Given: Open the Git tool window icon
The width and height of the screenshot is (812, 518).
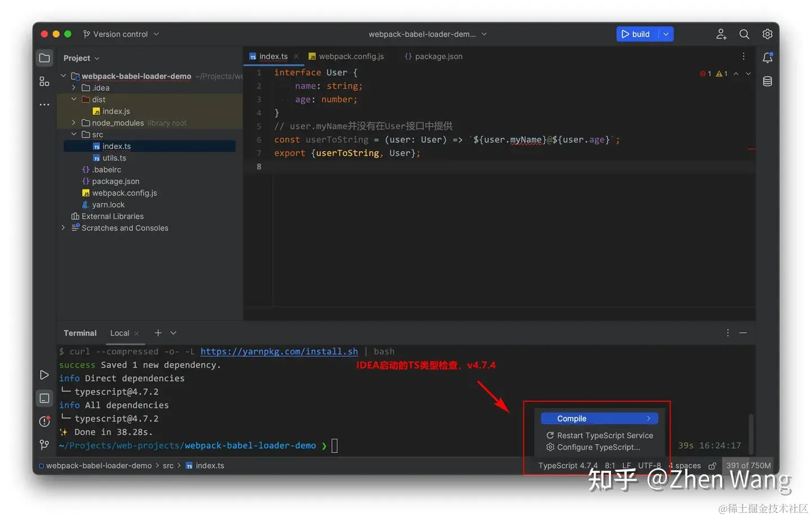Looking at the screenshot, I should tap(45, 445).
